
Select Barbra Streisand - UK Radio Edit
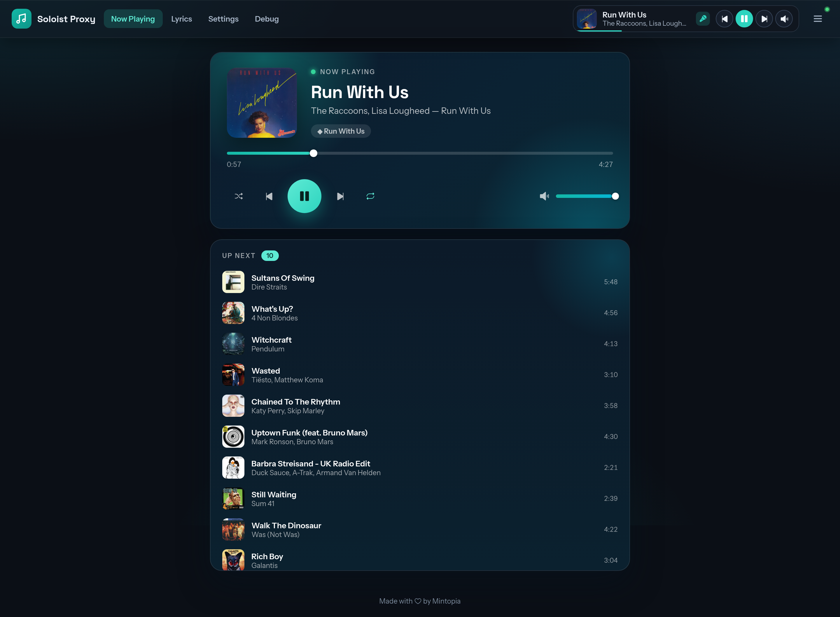coord(420,468)
